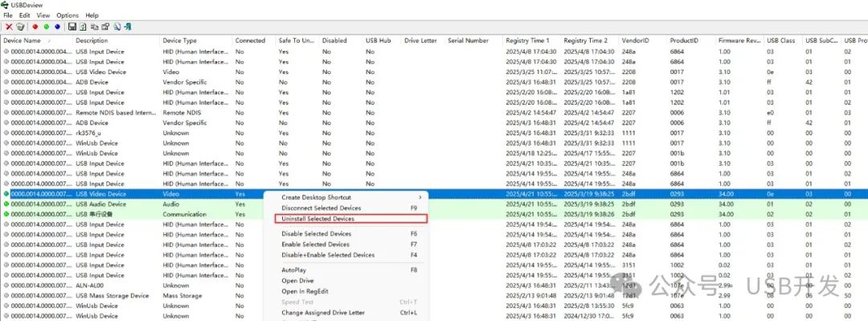Click the 2025/4/18 12:25 registry time cell
The height and width of the screenshot is (321, 868).
point(531,153)
